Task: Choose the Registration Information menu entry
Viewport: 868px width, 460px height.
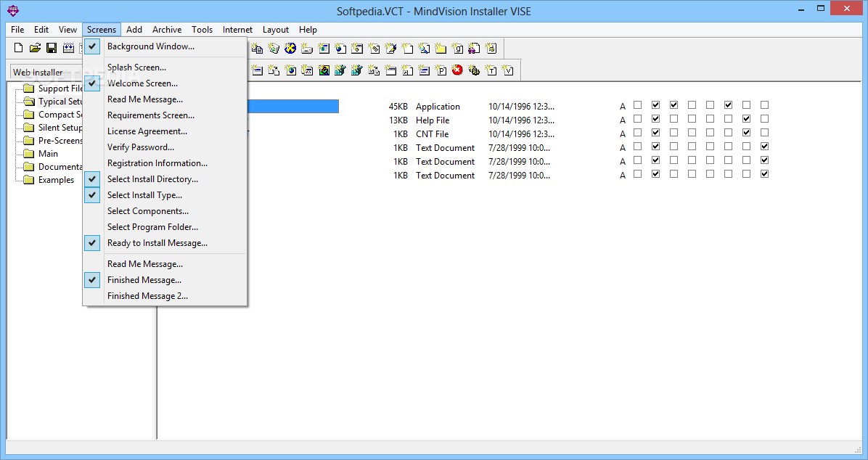Action: 165,163
